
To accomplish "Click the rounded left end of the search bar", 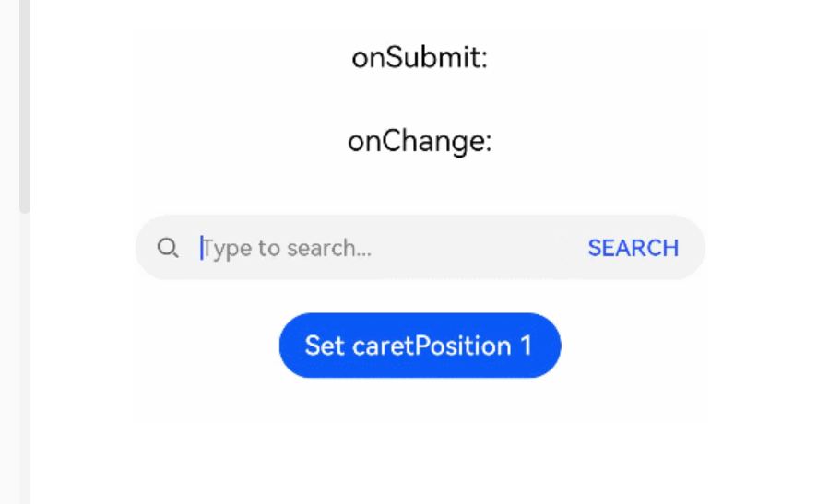I will click(x=146, y=248).
